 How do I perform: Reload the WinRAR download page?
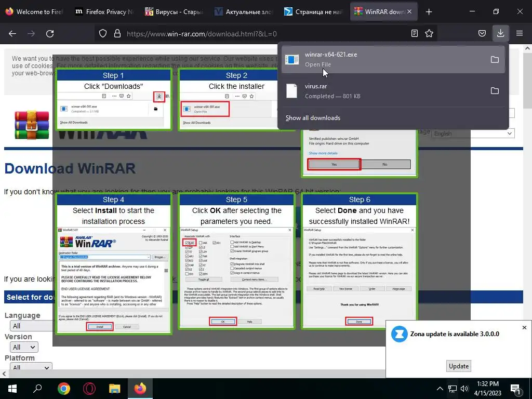coord(50,34)
